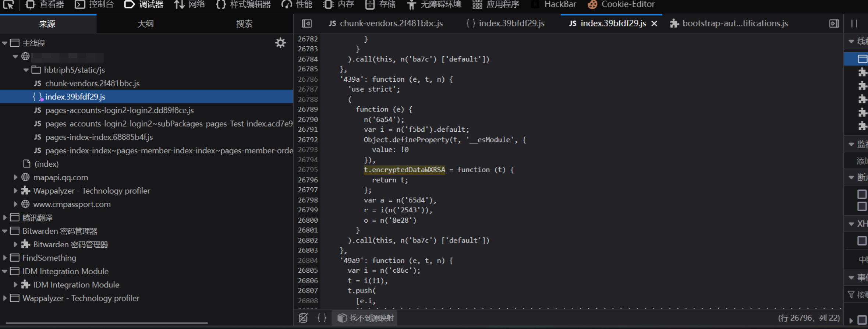Open the 无障碍环境 accessibility tab
The image size is (868, 329).
click(x=434, y=4)
